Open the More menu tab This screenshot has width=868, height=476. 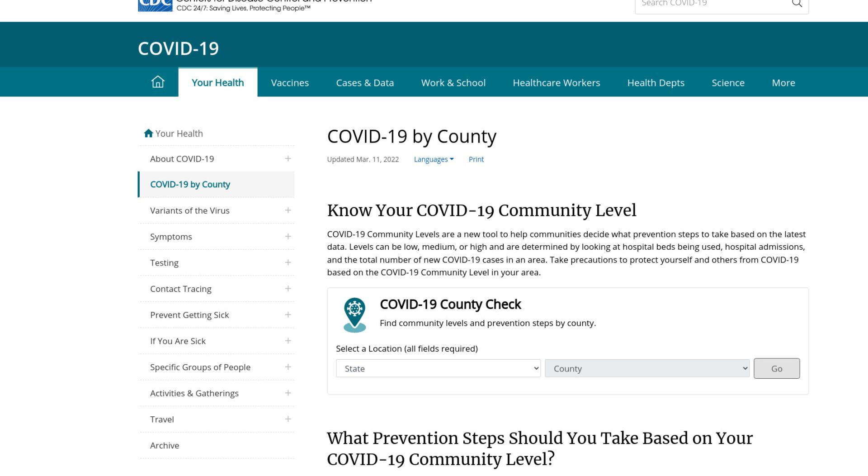pyautogui.click(x=783, y=82)
